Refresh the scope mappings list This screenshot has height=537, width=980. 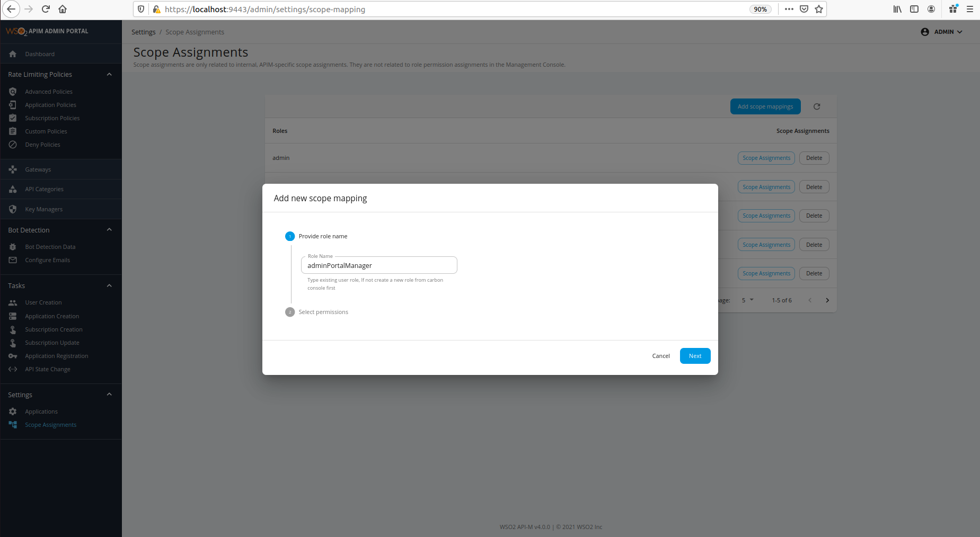(x=816, y=106)
